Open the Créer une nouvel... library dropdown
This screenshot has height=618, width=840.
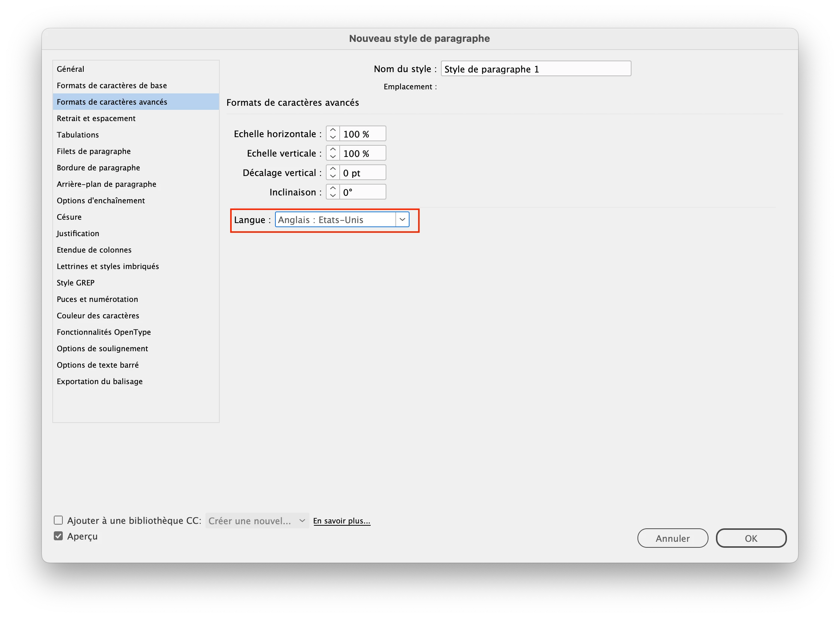point(257,521)
